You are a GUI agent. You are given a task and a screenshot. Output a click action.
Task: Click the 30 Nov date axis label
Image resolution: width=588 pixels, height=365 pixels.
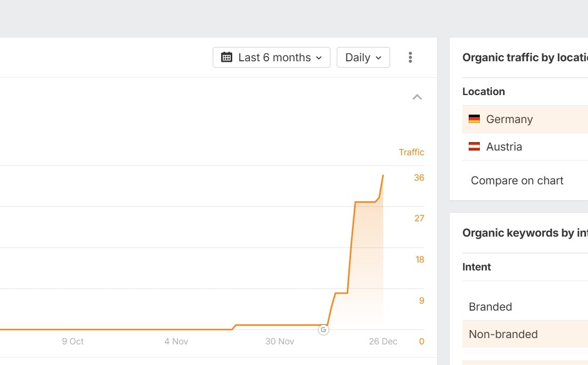pyautogui.click(x=279, y=341)
